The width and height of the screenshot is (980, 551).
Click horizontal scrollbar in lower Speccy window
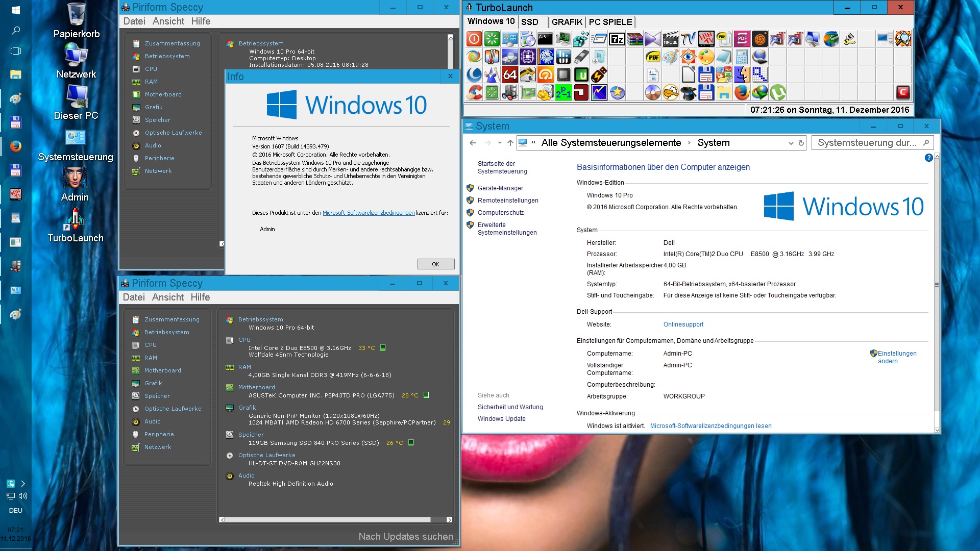327,520
